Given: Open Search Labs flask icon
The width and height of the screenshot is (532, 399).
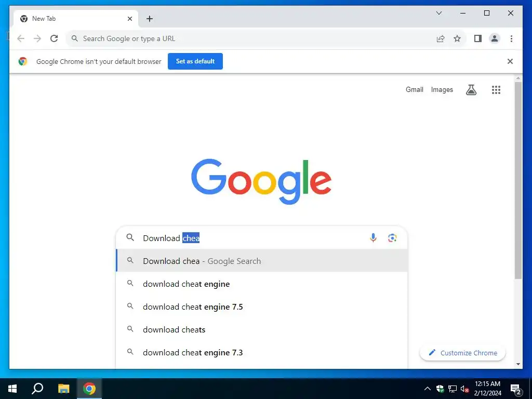Looking at the screenshot, I should pyautogui.click(x=471, y=89).
